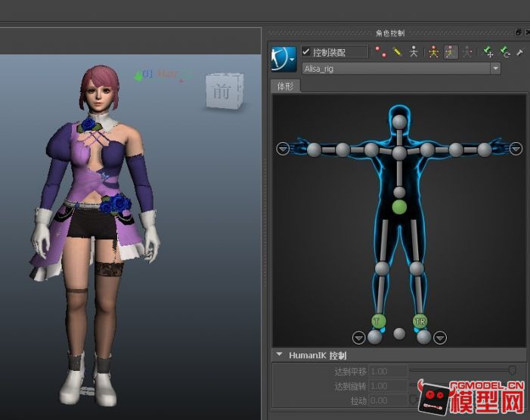
Task: Click the yellow bone show/hide FK icon
Action: 397,52
